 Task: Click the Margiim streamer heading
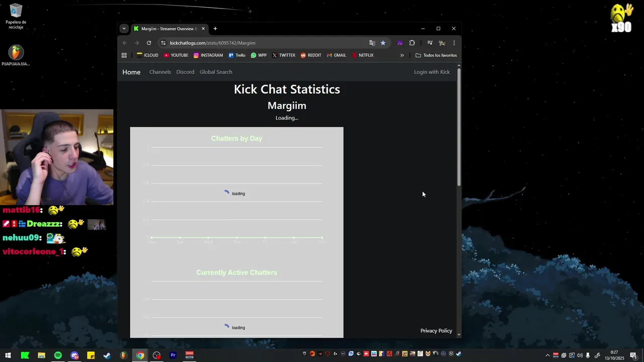tap(287, 106)
